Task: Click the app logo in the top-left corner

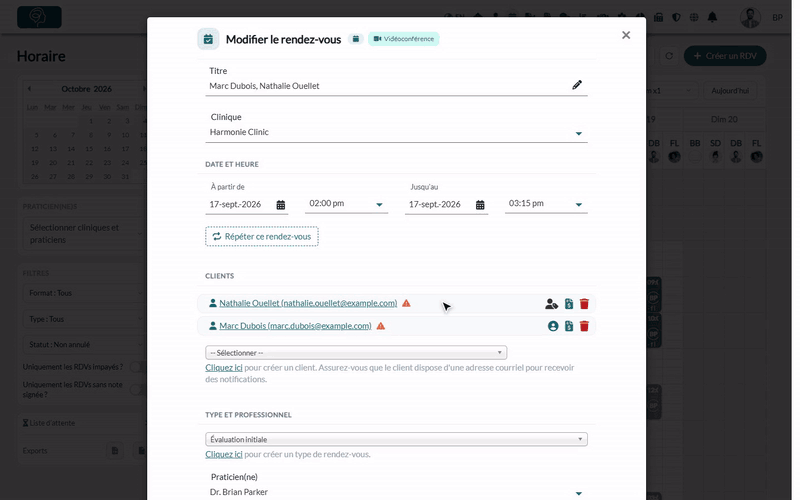Action: pyautogui.click(x=39, y=17)
